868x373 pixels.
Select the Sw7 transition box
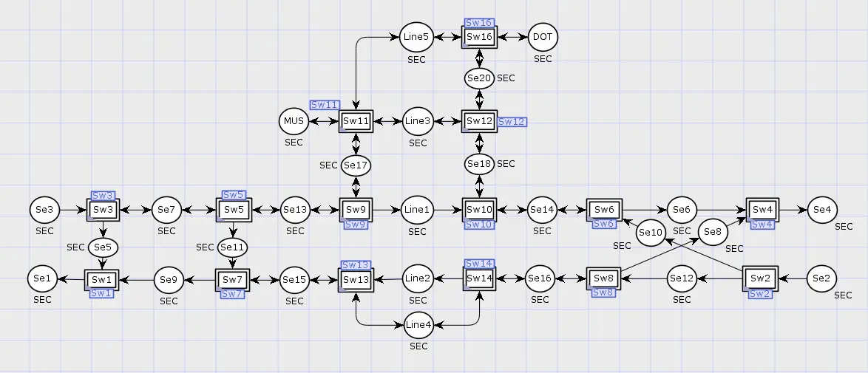tap(233, 280)
